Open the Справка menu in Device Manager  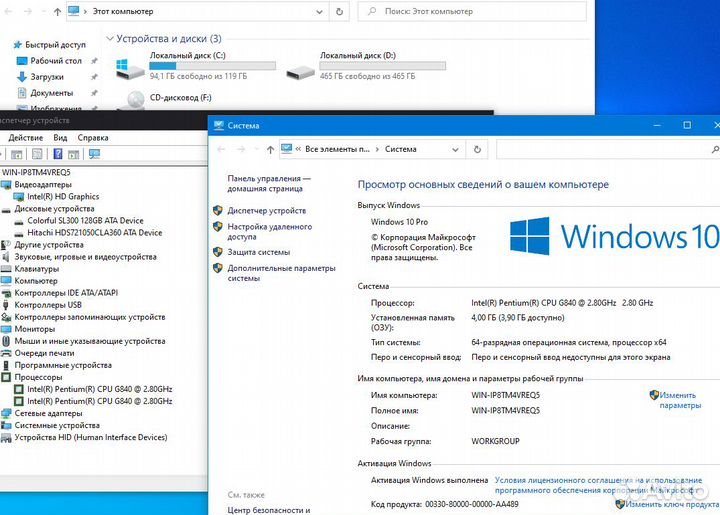click(93, 138)
